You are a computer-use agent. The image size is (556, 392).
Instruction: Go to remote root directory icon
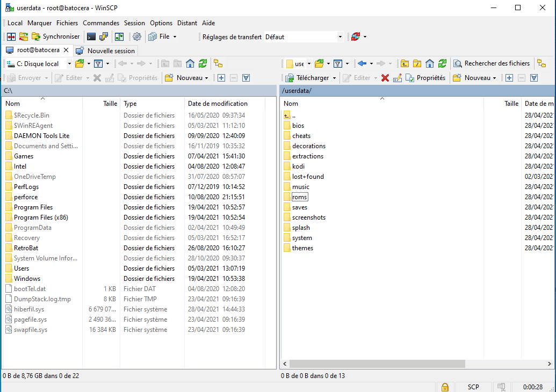click(x=417, y=64)
